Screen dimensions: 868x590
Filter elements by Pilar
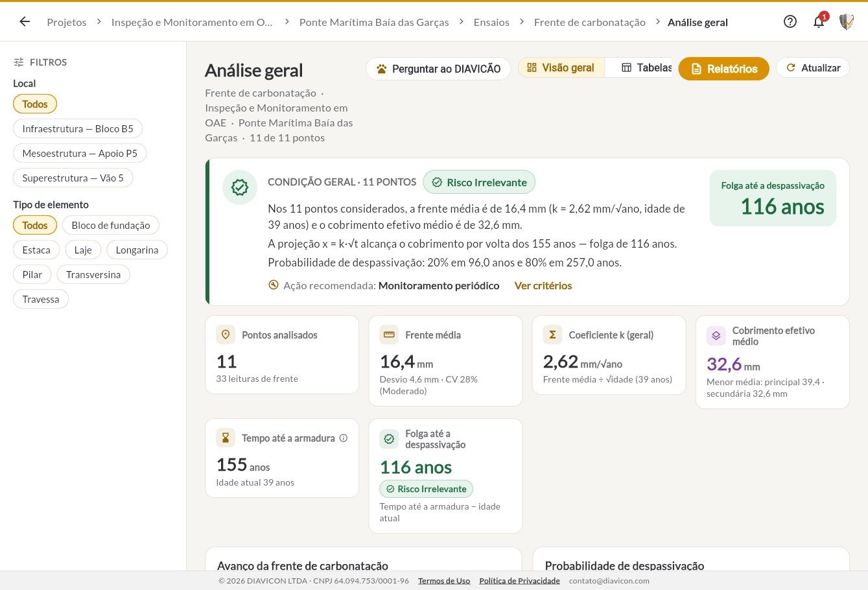[32, 274]
